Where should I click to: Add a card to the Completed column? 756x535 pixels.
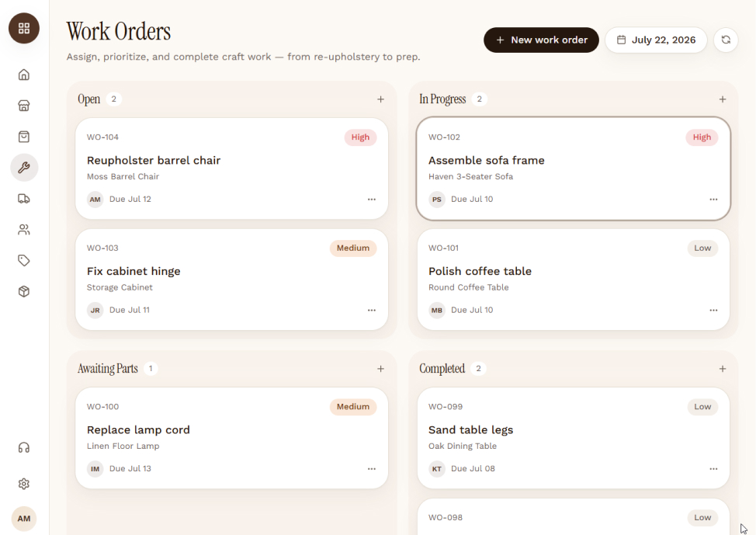click(x=723, y=369)
